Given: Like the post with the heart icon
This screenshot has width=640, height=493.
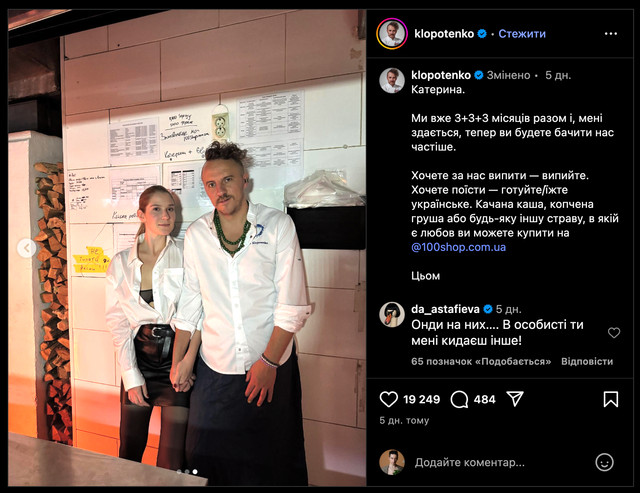Looking at the screenshot, I should click(389, 399).
